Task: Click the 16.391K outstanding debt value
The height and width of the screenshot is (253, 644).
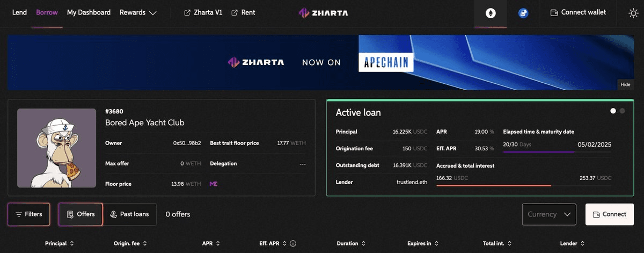Action: (410, 165)
